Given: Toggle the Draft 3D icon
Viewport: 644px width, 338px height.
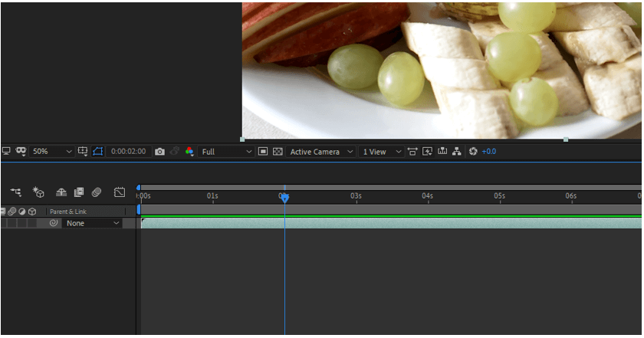Looking at the screenshot, I should point(38,192).
